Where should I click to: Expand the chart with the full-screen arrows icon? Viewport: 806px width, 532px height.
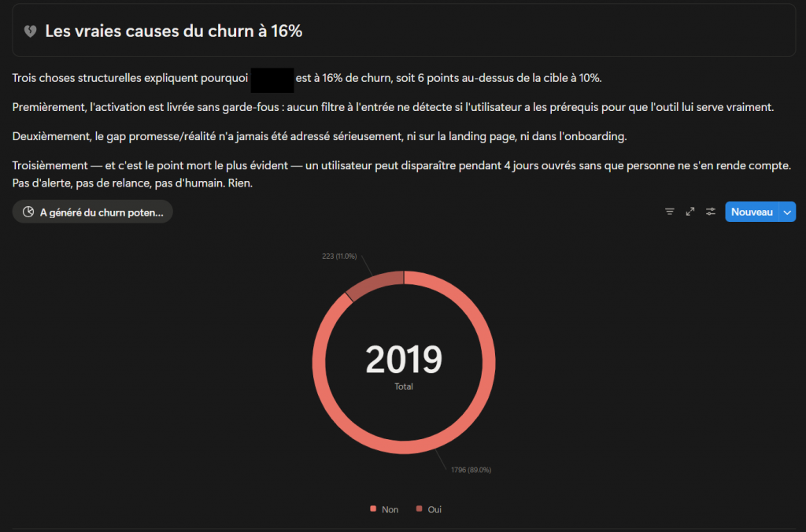pyautogui.click(x=690, y=212)
